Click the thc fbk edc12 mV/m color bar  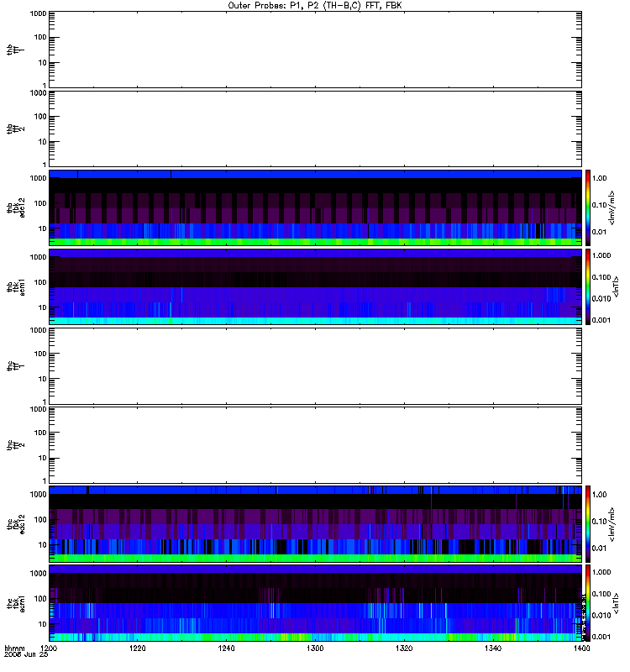pos(588,523)
